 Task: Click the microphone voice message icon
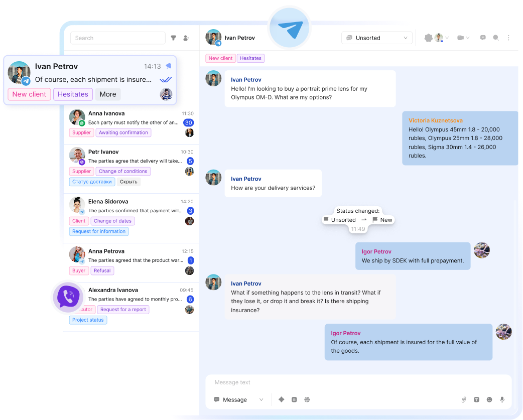(x=502, y=399)
